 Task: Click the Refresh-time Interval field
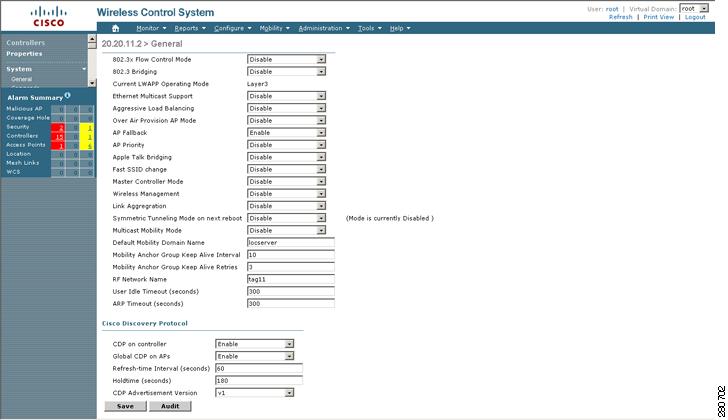(259, 368)
